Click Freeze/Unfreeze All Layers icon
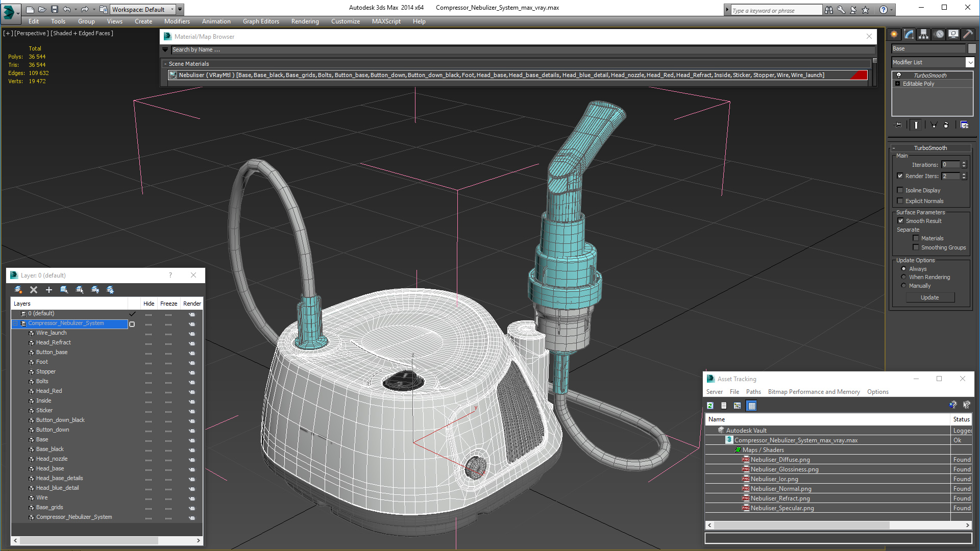 pyautogui.click(x=110, y=290)
